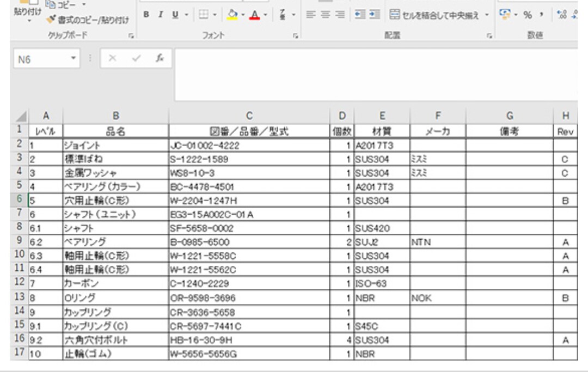Select cell シャフト(ユニット)
This screenshot has width=588, height=382.
(115, 214)
